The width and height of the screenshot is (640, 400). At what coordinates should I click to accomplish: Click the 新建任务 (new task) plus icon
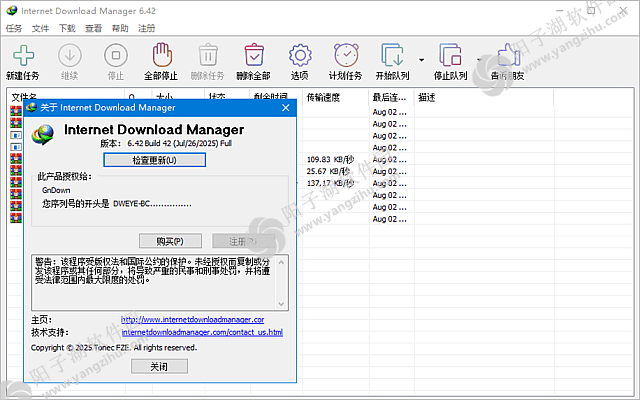(23, 55)
